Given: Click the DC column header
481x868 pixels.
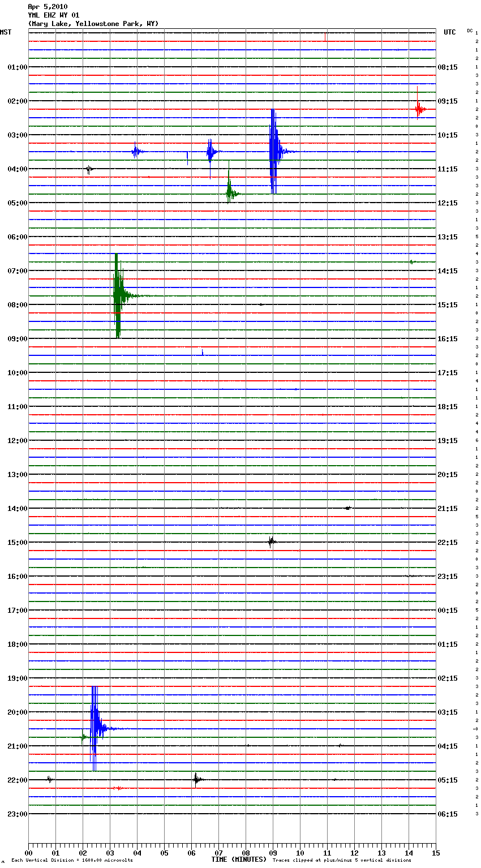Looking at the screenshot, I should 470,31.
